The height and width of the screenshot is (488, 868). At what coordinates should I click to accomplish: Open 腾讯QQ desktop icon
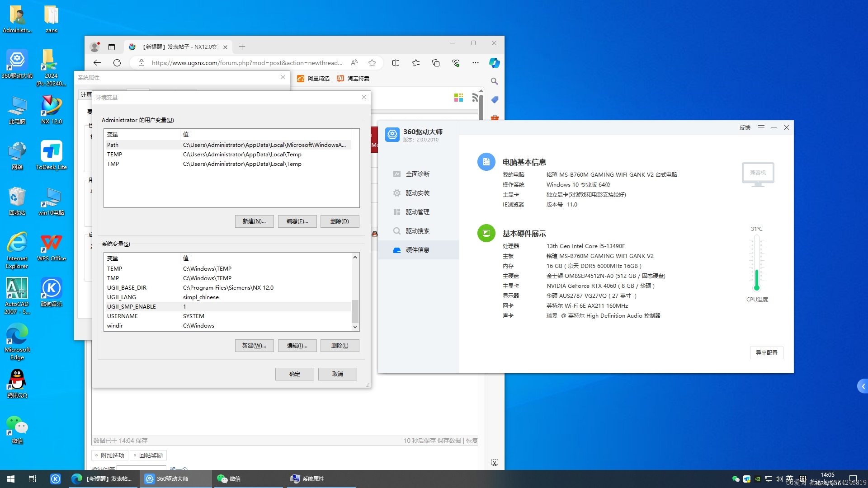[17, 384]
